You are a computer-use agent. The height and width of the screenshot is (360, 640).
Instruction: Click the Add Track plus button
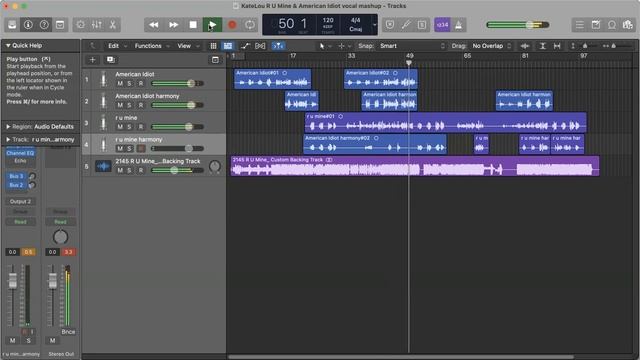pyautogui.click(x=93, y=60)
